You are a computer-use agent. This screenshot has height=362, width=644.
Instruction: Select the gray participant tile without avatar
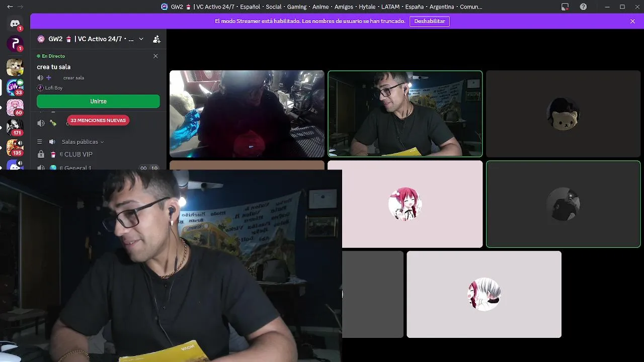(x=373, y=294)
